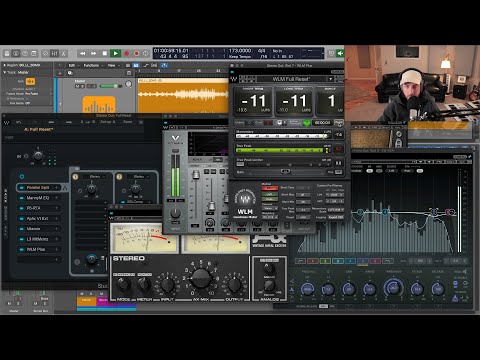Image resolution: width=480 pixels, height=360 pixels.
Task: Click the AX MIX knob on Aural Exciter
Action: pyautogui.click(x=201, y=278)
